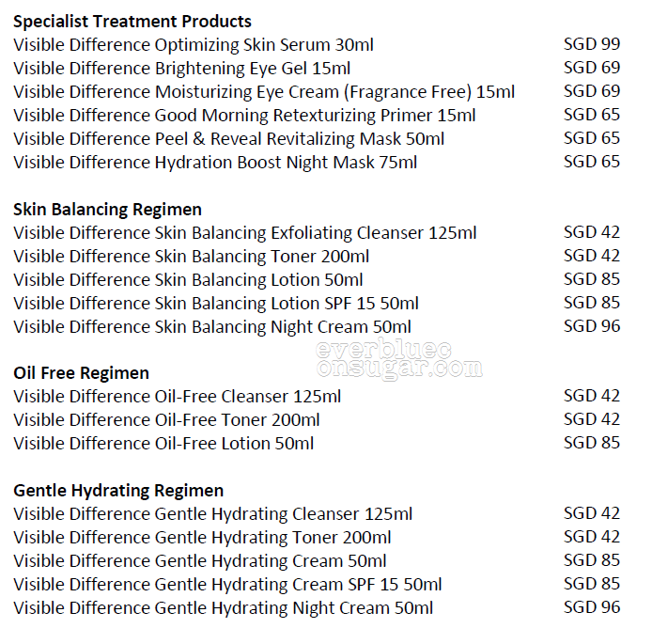The width and height of the screenshot is (652, 644).
Task: Click Hydration Boost Night Mask 75ml
Action: coord(215,163)
